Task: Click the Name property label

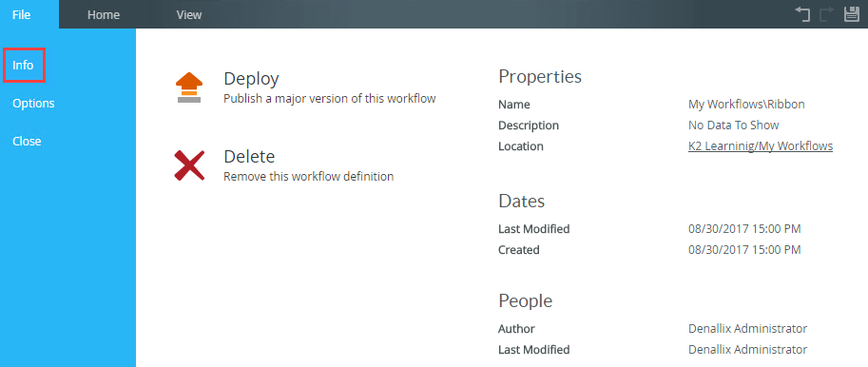Action: 513,104
